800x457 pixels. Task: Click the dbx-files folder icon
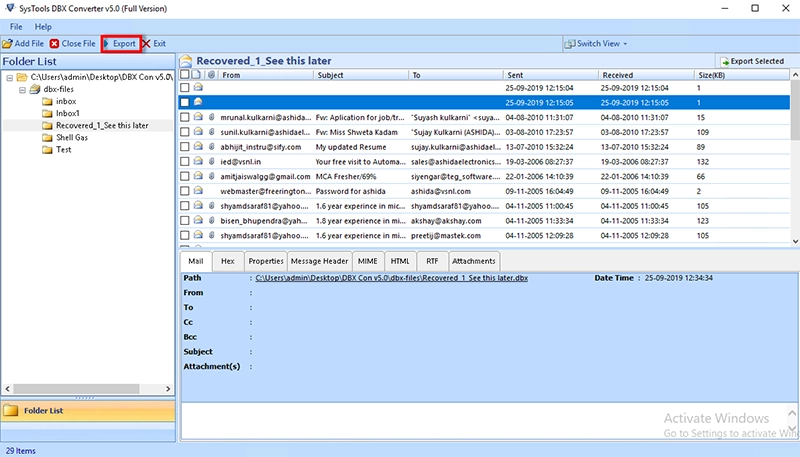[35, 89]
